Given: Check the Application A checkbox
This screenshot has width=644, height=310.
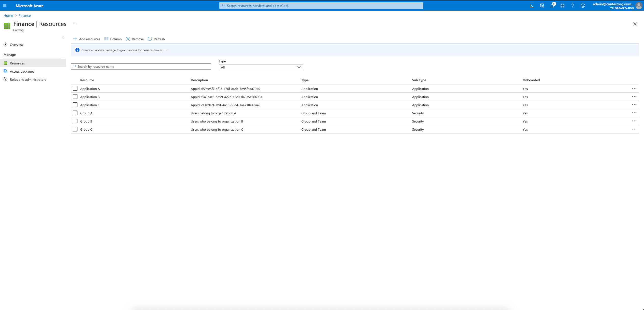Looking at the screenshot, I should [75, 88].
